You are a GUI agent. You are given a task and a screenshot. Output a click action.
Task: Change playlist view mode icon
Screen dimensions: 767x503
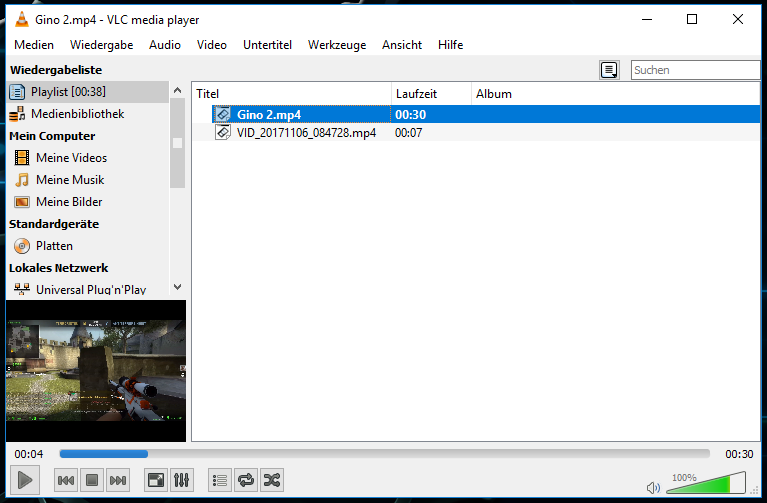point(609,70)
